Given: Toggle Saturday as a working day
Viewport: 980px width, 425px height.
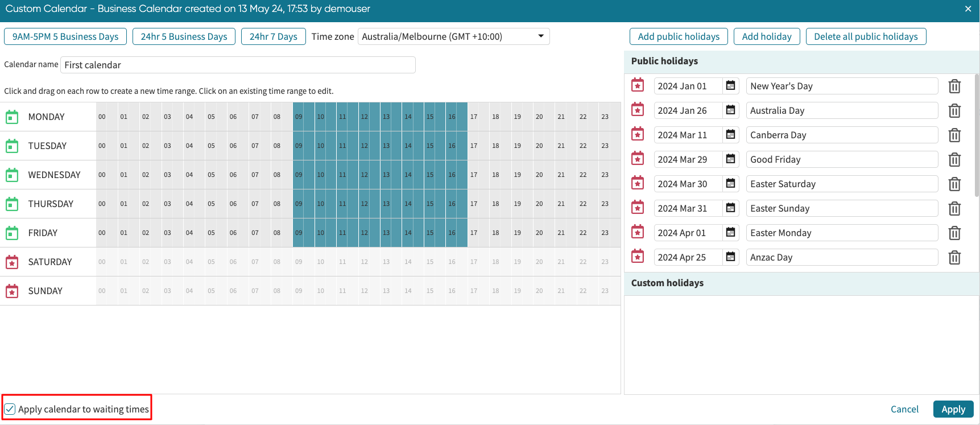Looking at the screenshot, I should coord(12,262).
